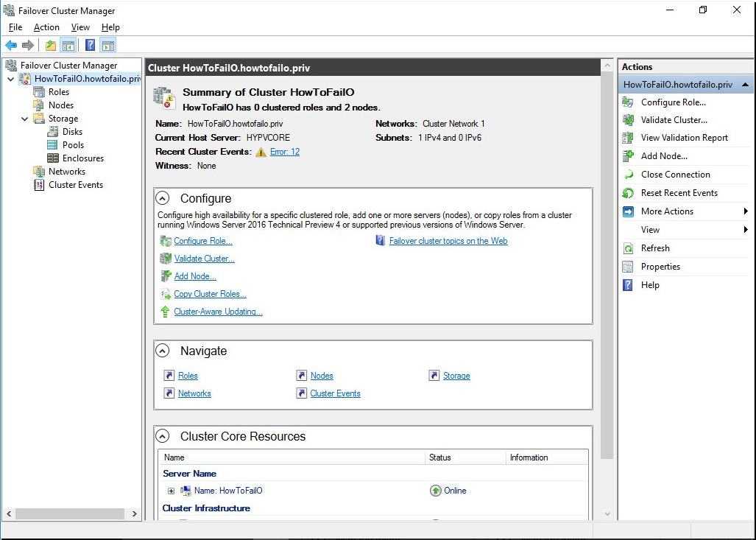Go to Storage via Navigate link
This screenshot has width=756, height=540.
pos(456,376)
